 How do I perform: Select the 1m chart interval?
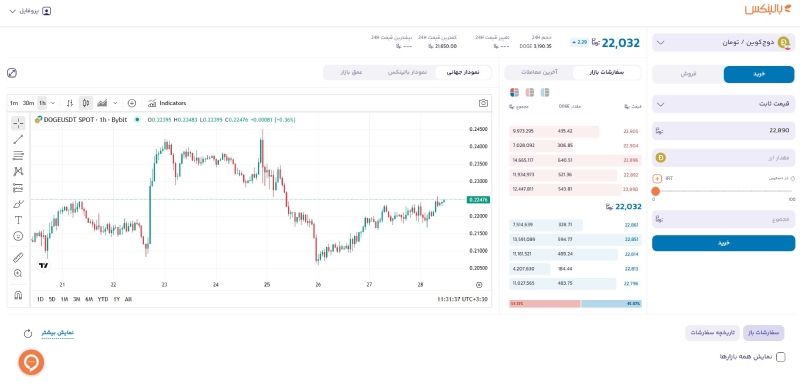click(14, 103)
